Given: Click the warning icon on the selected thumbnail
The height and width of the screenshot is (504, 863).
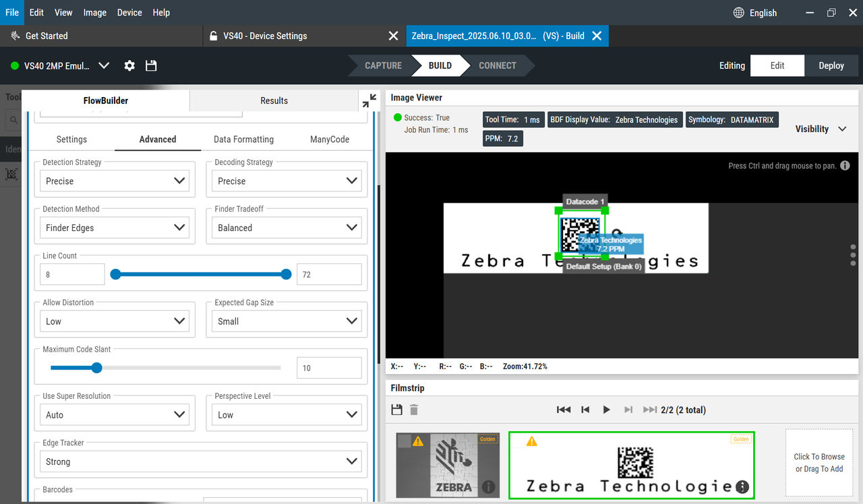Looking at the screenshot, I should click(x=532, y=441).
